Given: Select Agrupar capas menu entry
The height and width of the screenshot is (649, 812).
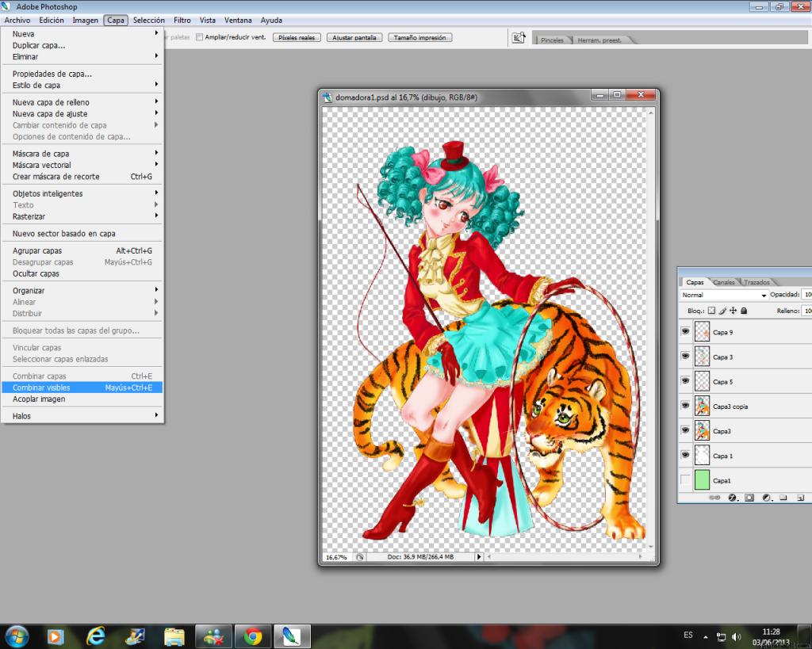Looking at the screenshot, I should (82, 250).
